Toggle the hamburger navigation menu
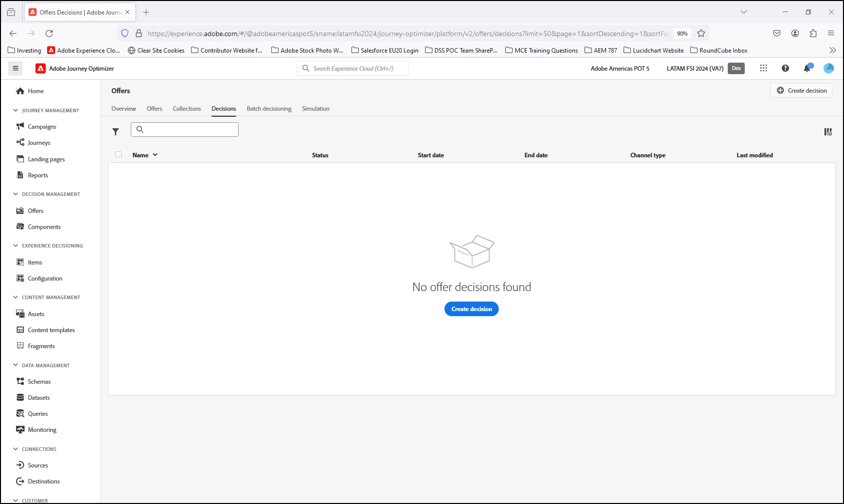Image resolution: width=844 pixels, height=504 pixels. [16, 68]
